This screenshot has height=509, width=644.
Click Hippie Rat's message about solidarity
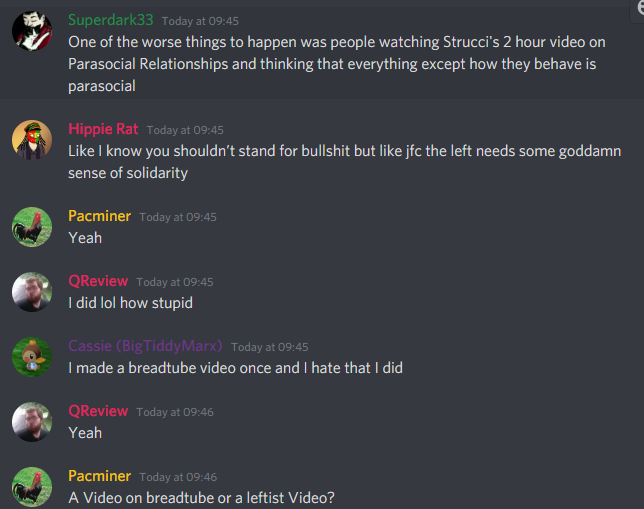point(345,162)
